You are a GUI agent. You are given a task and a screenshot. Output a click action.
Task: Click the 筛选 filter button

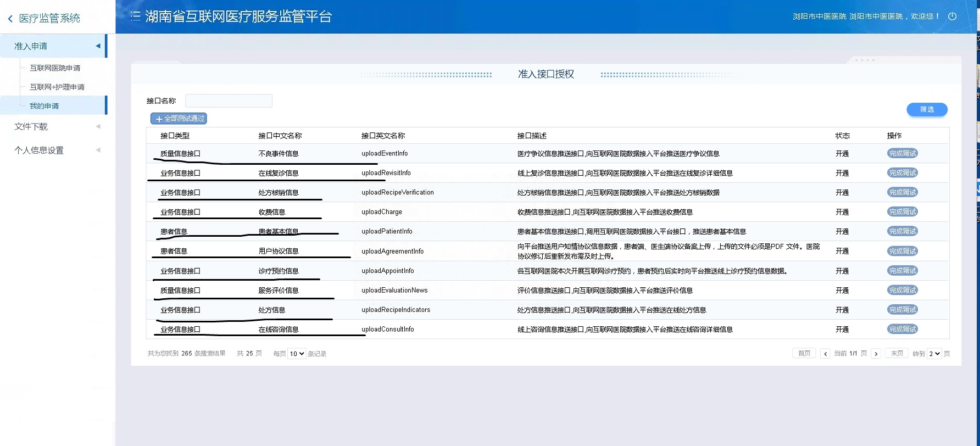[927, 109]
